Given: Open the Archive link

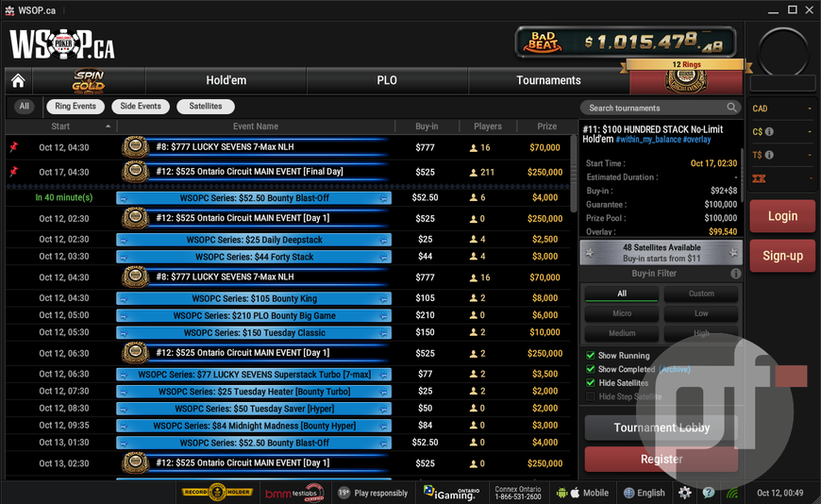Looking at the screenshot, I should coord(675,369).
